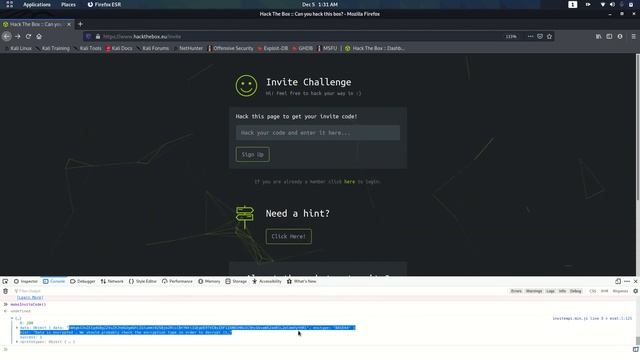Open a new browser tab with the plus button
This screenshot has height=360, width=640.
80,24
